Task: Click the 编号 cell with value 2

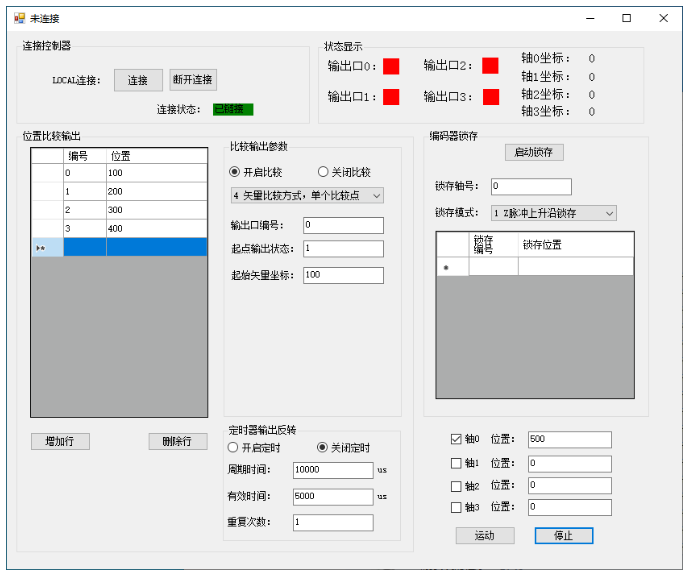Action: pyautogui.click(x=84, y=210)
